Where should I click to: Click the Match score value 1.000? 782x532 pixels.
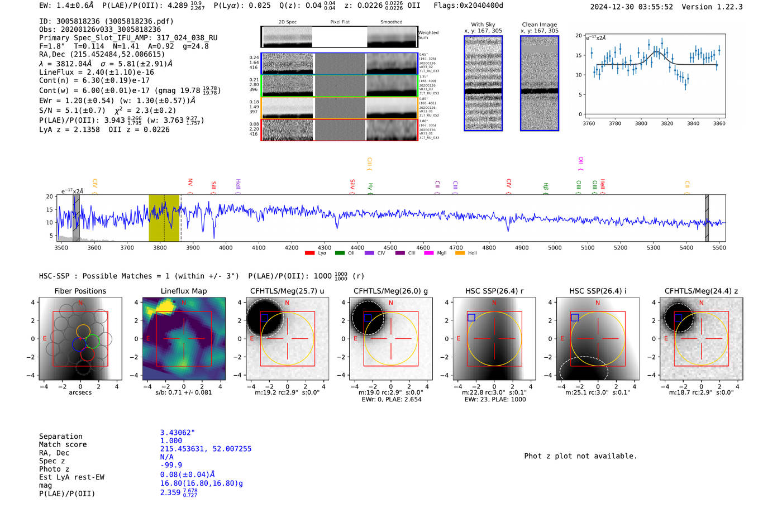171,441
